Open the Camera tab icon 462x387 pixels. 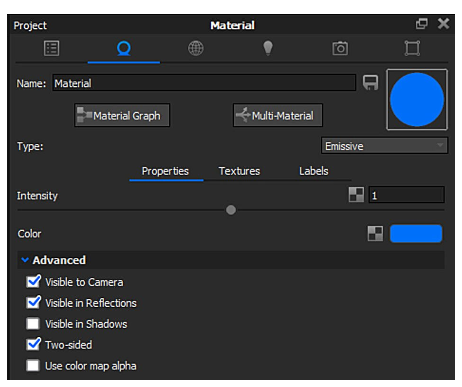tap(340, 49)
